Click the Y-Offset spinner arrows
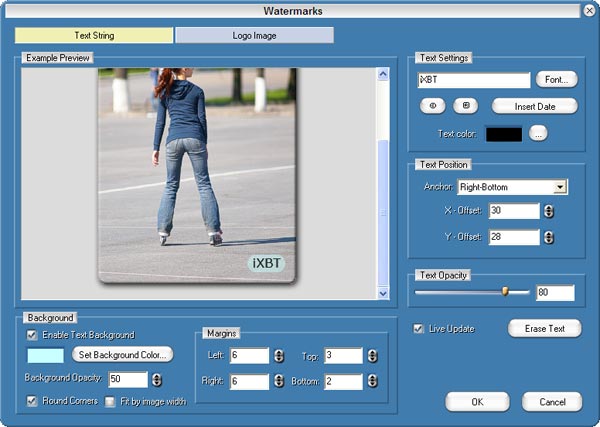This screenshot has height=427, width=600. click(549, 237)
